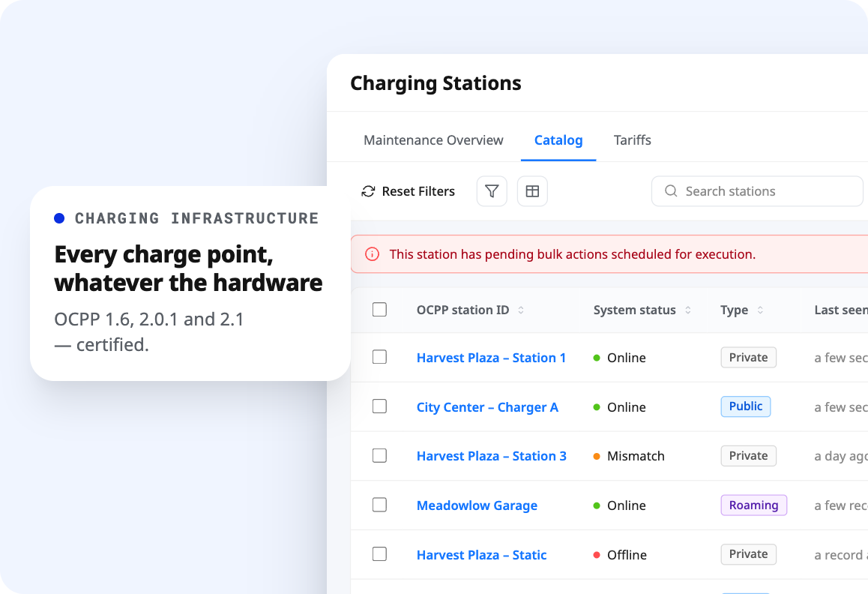Viewport: 868px width, 594px height.
Task: Open Harvest Plaza – Static link
Action: [x=482, y=555]
